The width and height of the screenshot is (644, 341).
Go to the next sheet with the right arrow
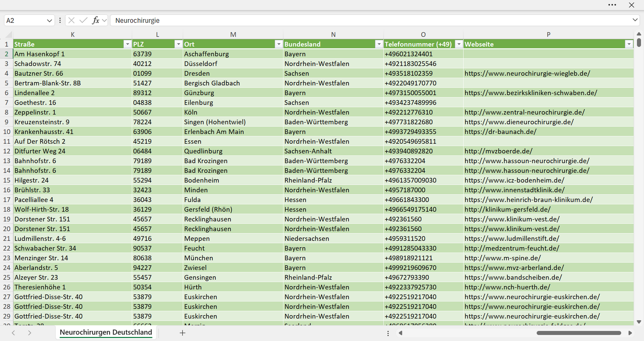(x=29, y=333)
